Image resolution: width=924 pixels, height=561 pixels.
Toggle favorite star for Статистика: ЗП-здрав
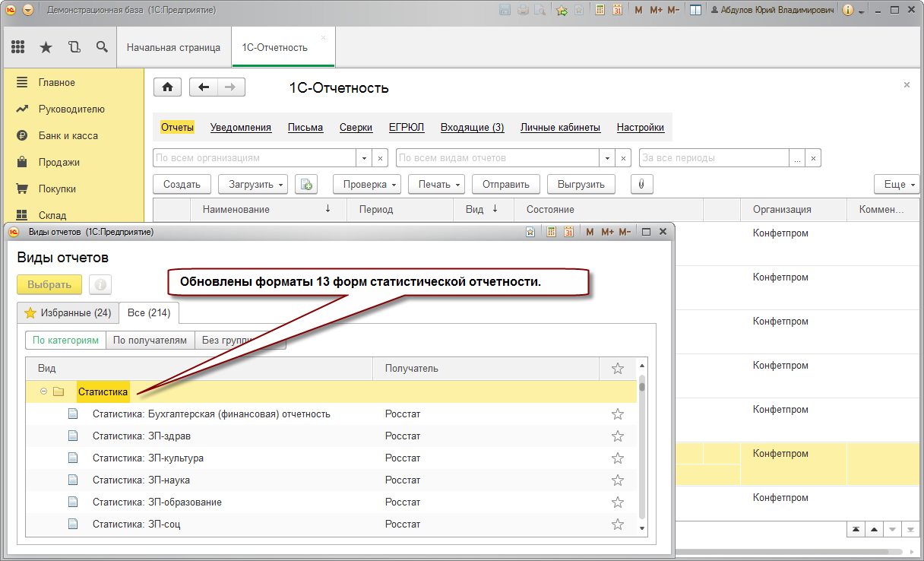(617, 436)
